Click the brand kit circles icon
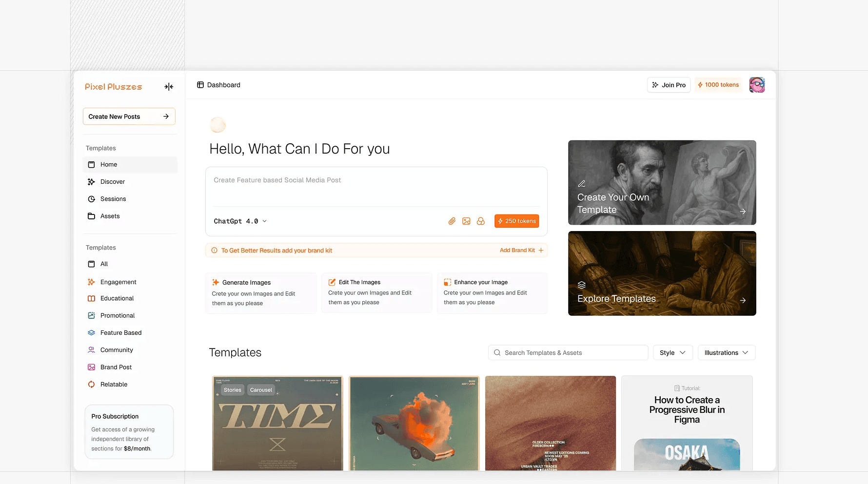 481,221
